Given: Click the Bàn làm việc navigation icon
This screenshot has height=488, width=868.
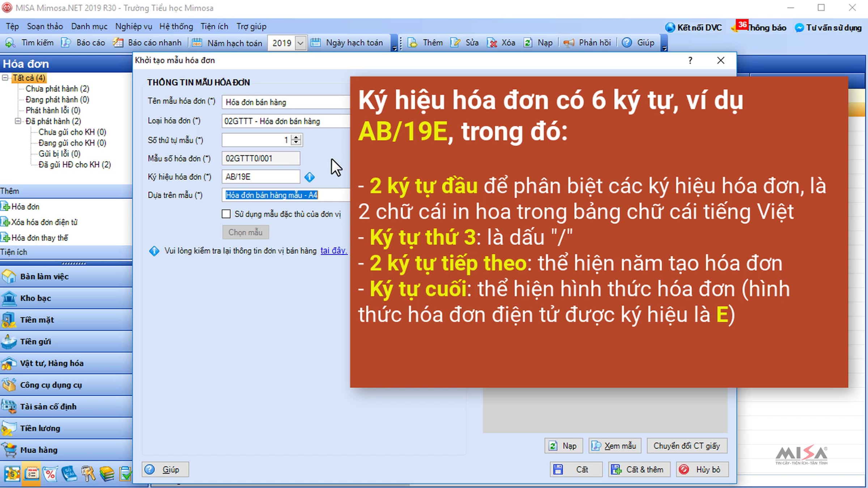Looking at the screenshot, I should (9, 277).
